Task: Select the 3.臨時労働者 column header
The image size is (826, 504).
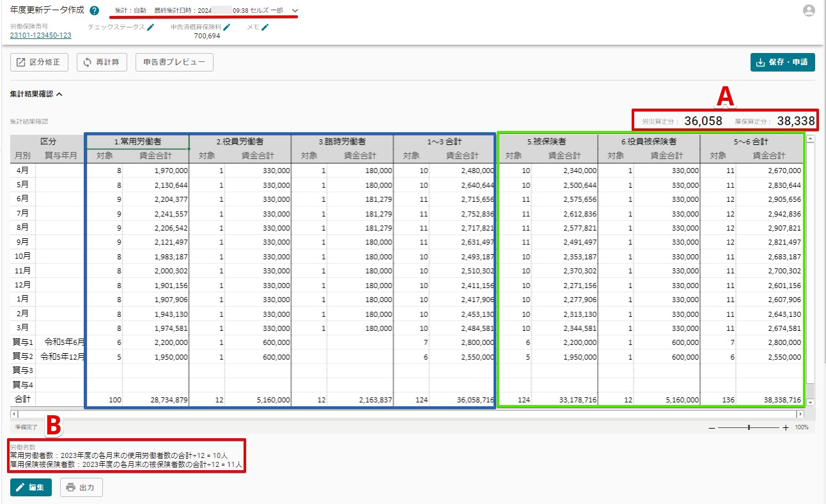Action: [342, 142]
